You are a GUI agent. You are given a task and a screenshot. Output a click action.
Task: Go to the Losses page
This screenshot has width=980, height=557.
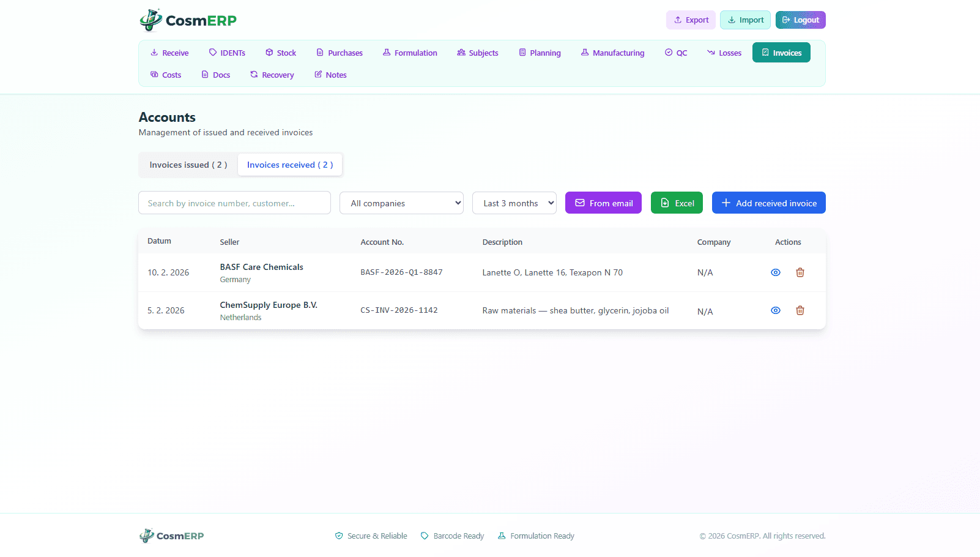point(724,53)
